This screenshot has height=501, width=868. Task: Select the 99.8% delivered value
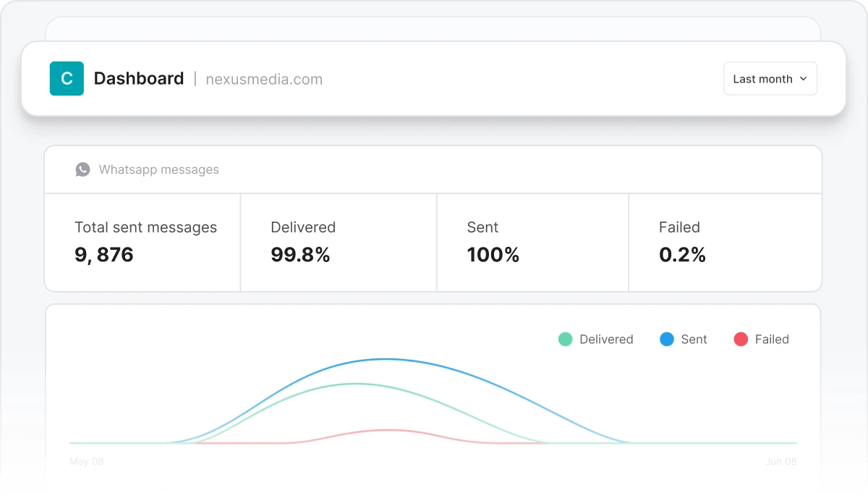point(301,255)
